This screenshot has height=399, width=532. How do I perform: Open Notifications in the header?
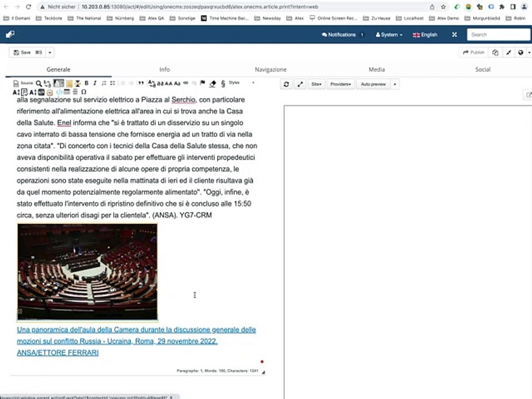[342, 34]
